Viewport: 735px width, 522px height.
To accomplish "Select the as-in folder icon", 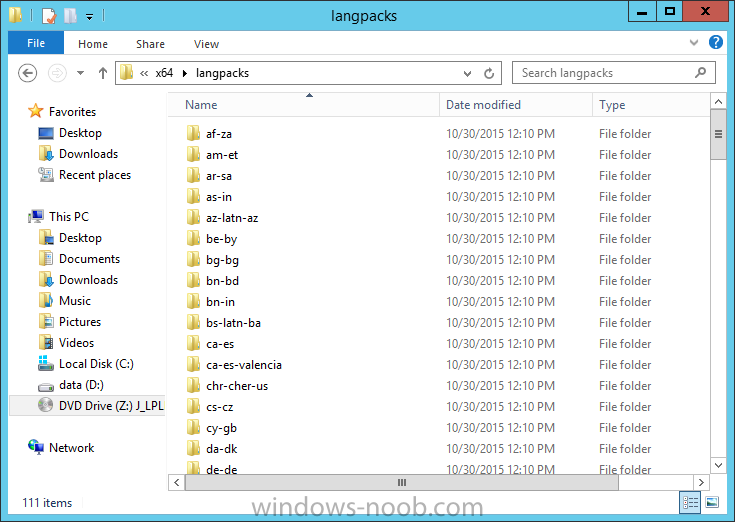I will [x=193, y=197].
